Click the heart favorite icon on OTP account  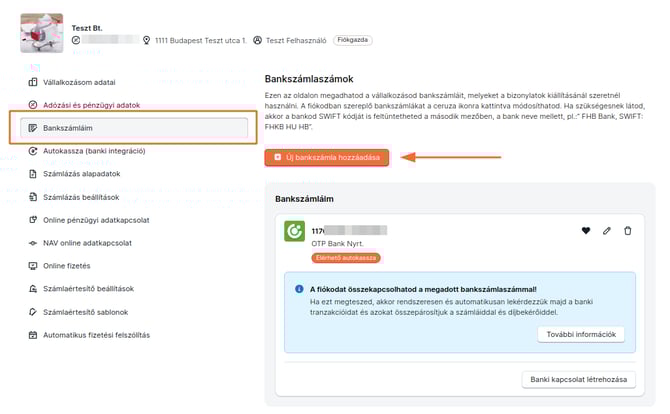[586, 231]
